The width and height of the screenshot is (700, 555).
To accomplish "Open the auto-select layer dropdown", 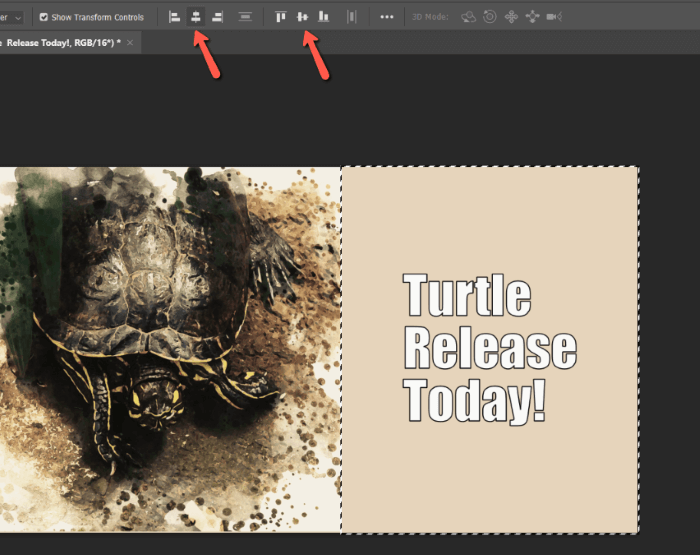I will (x=14, y=17).
